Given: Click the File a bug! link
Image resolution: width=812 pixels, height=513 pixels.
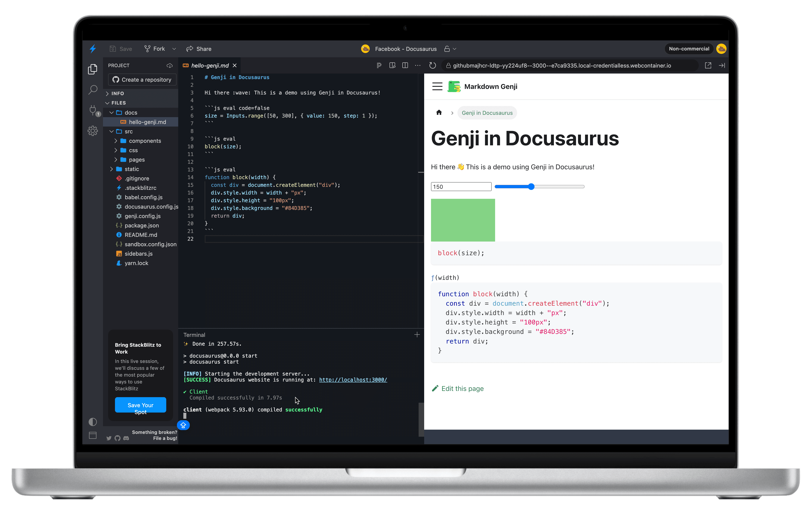Looking at the screenshot, I should (165, 438).
